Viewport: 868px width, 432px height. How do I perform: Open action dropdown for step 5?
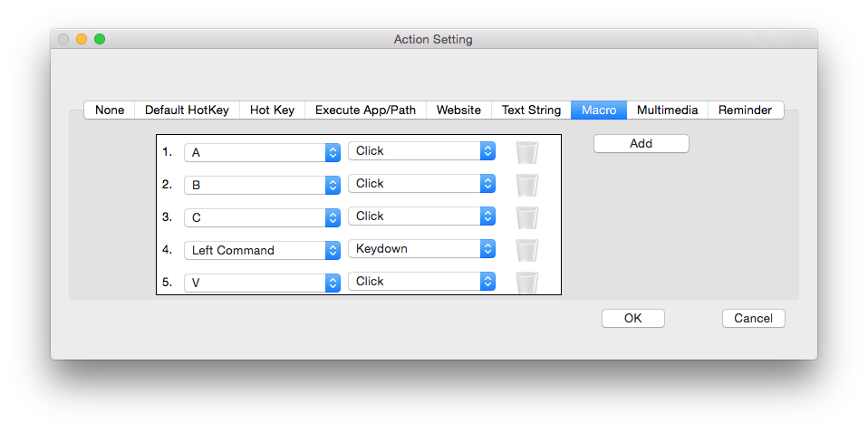[421, 281]
